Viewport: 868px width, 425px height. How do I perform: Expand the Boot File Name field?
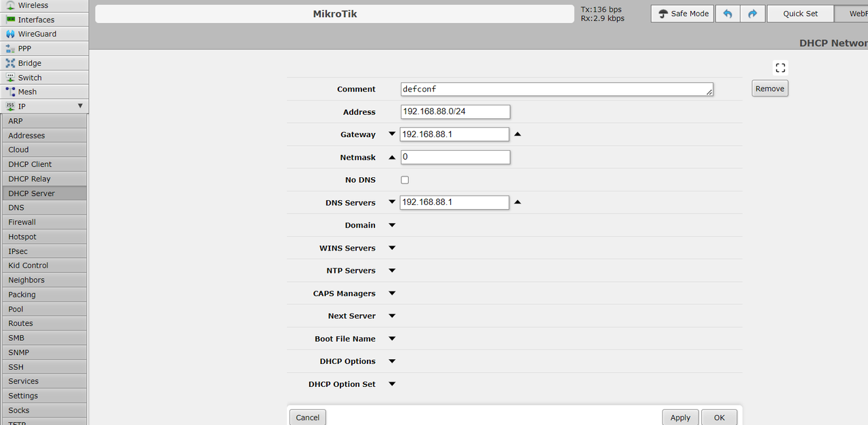tap(392, 339)
